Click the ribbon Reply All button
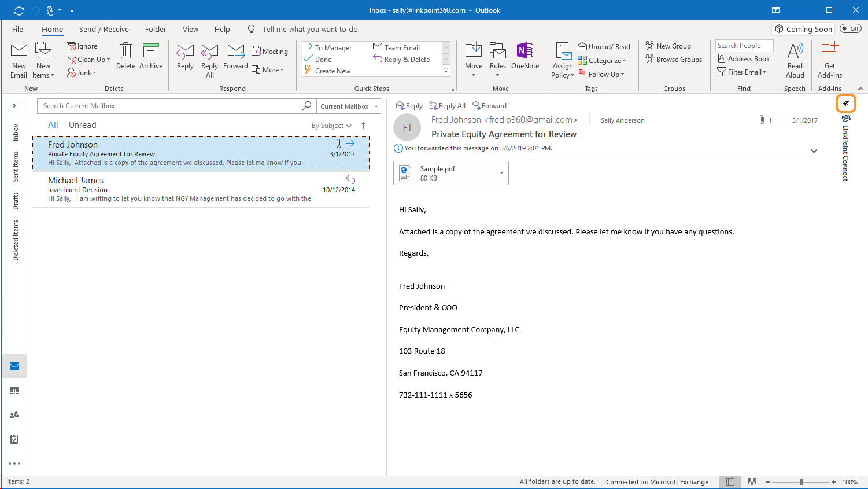The width and height of the screenshot is (868, 489). [x=209, y=61]
